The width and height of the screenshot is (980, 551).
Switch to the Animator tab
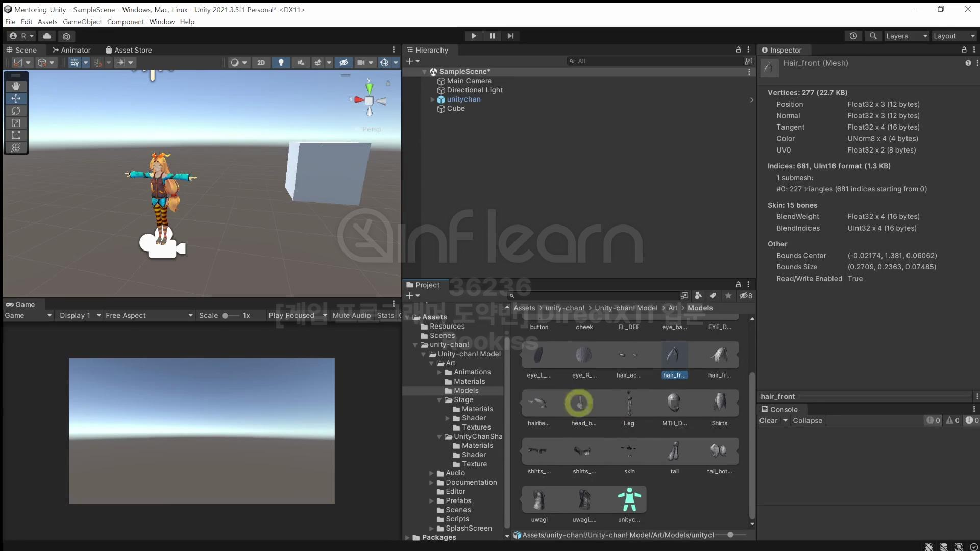pos(71,50)
